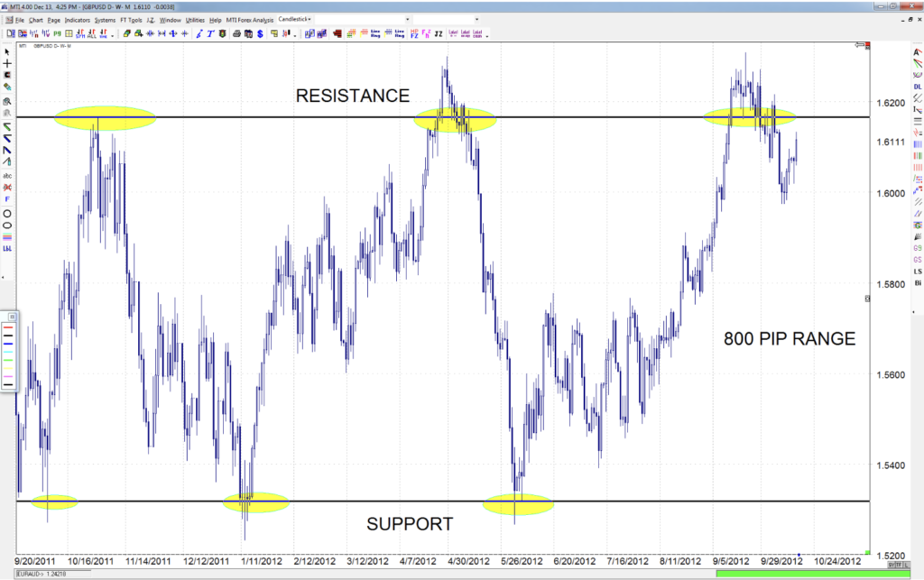This screenshot has height=580, width=924.
Task: Select the abc text annotation tool
Action: [x=9, y=174]
